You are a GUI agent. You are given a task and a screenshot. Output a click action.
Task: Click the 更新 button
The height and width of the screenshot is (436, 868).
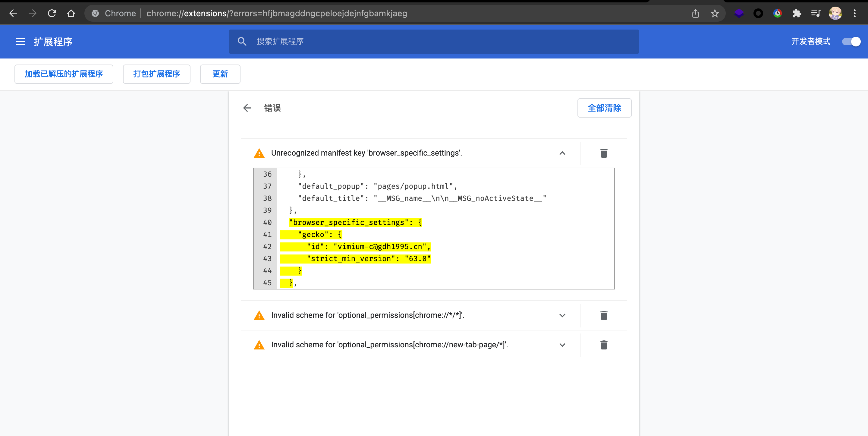(x=220, y=74)
